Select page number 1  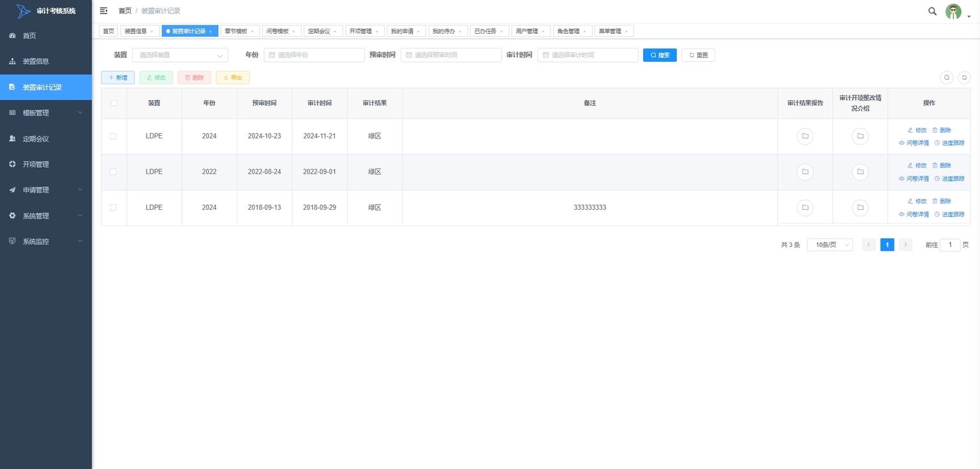(887, 245)
